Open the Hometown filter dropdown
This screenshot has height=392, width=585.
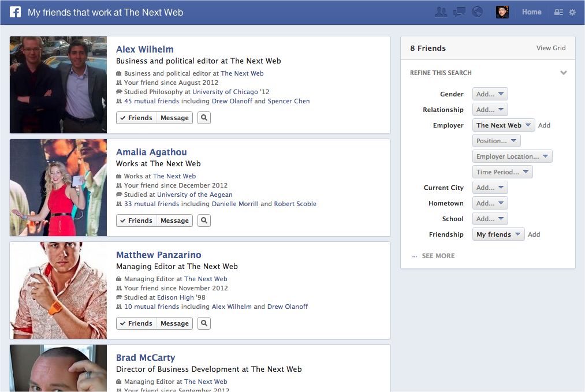tap(490, 203)
